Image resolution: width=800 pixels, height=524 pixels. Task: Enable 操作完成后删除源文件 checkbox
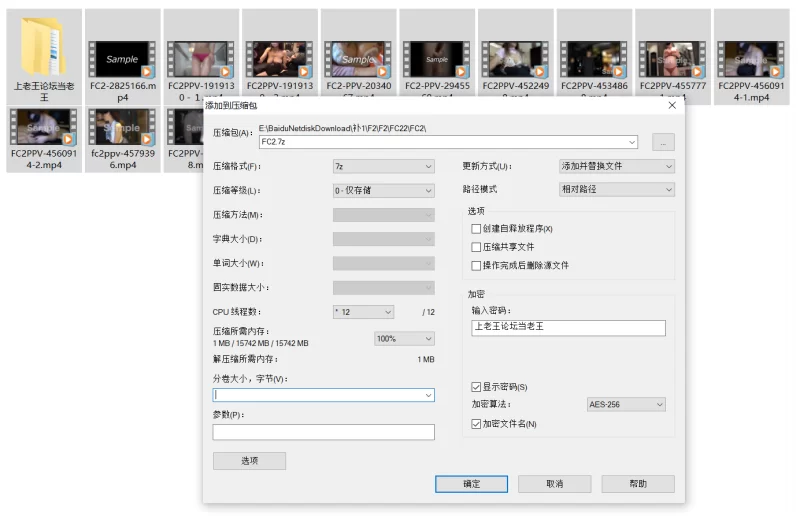point(476,265)
